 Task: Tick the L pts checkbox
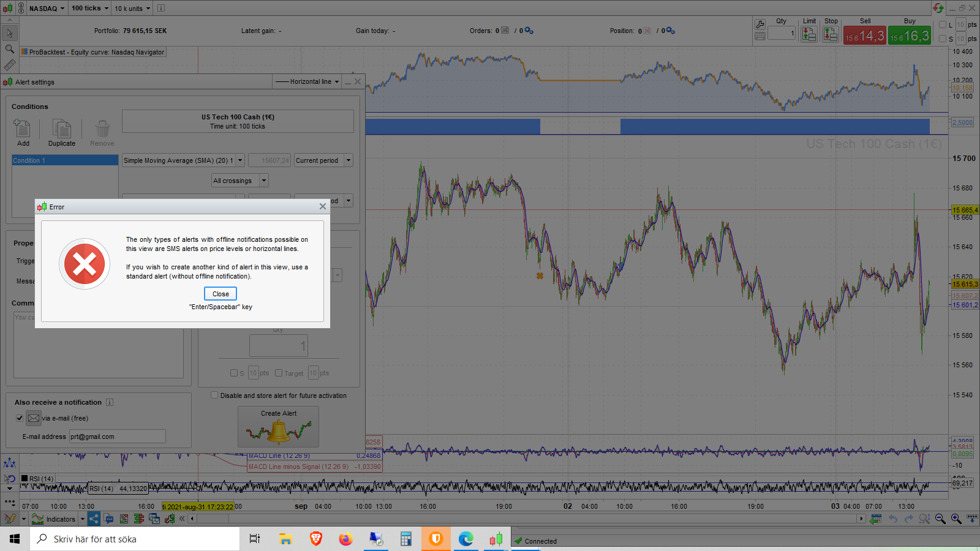point(943,25)
